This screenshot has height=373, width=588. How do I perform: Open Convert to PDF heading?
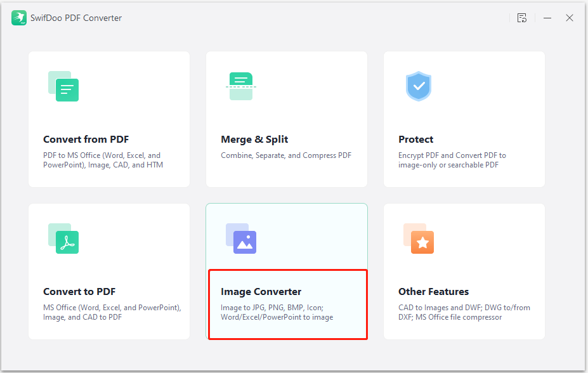(79, 292)
